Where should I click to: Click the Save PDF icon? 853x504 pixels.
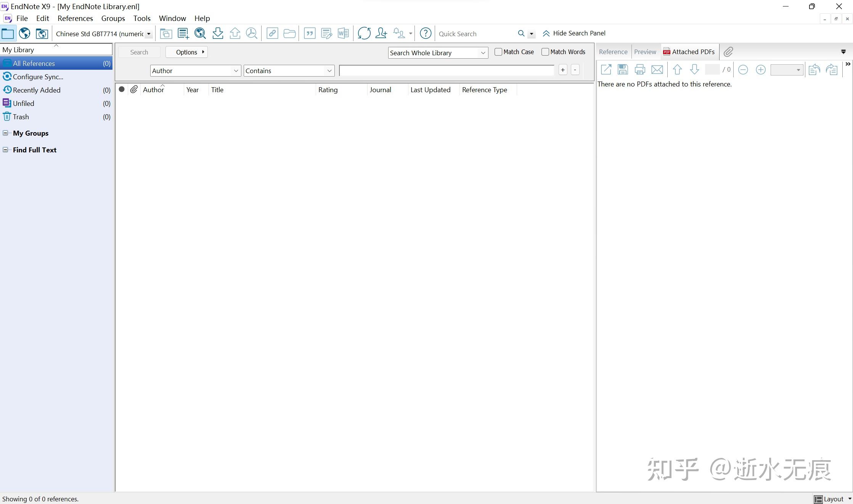point(623,70)
